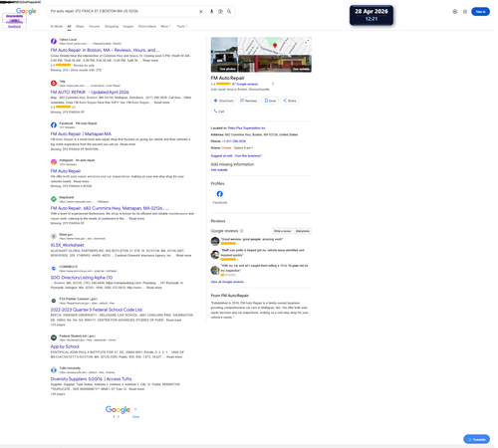
Task: Select the Images tab
Action: pyautogui.click(x=128, y=26)
